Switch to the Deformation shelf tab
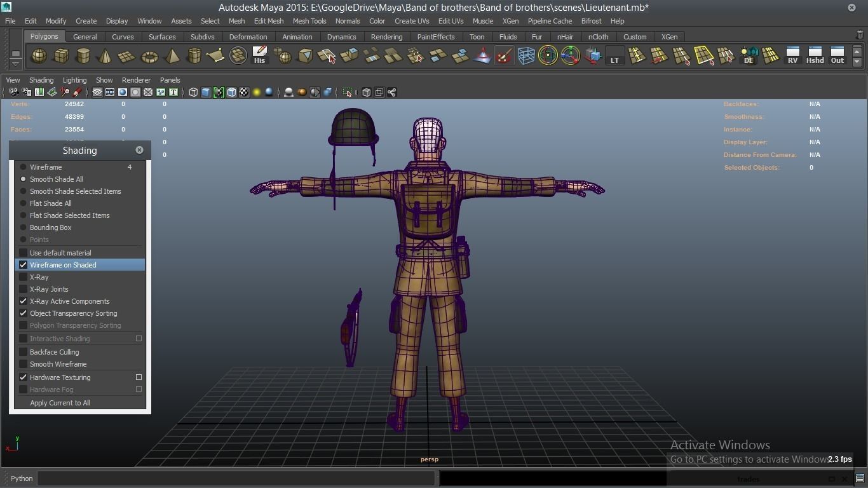 tap(248, 37)
